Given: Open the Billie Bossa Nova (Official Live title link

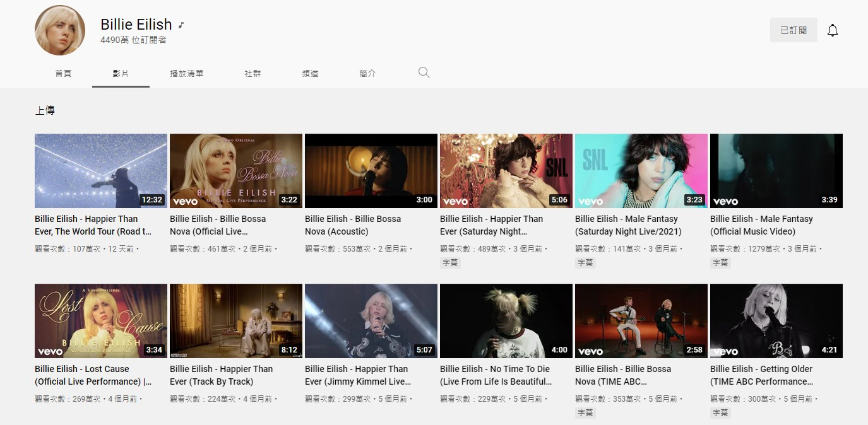Looking at the screenshot, I should [x=218, y=225].
